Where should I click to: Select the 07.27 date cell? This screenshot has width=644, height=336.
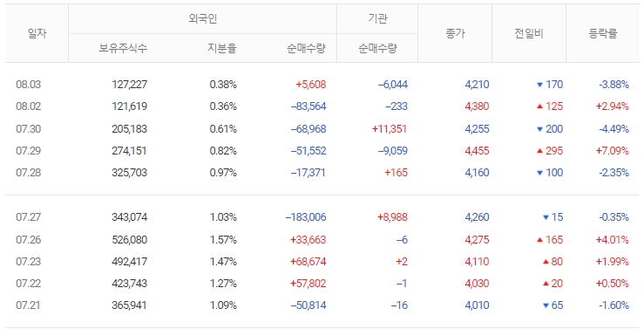coord(29,216)
